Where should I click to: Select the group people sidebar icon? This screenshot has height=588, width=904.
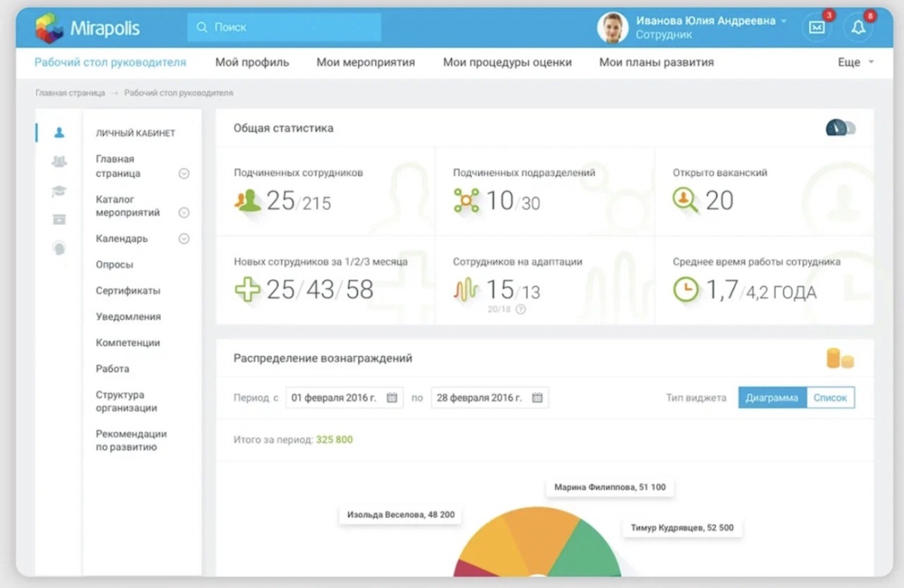pyautogui.click(x=59, y=161)
